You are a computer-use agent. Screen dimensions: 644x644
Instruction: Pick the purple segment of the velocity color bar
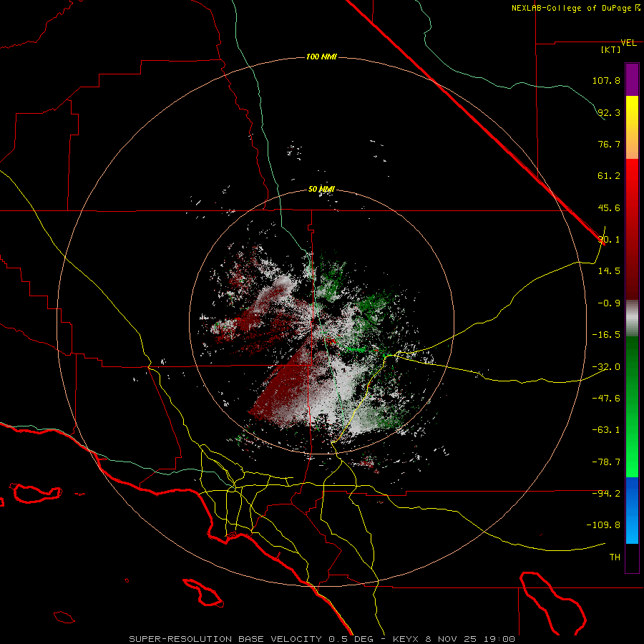click(632, 79)
